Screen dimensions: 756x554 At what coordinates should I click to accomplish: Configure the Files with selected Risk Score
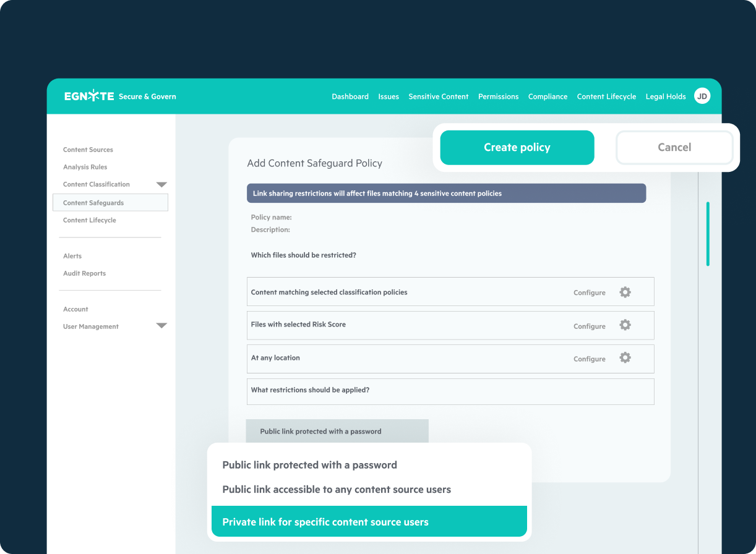pos(589,326)
